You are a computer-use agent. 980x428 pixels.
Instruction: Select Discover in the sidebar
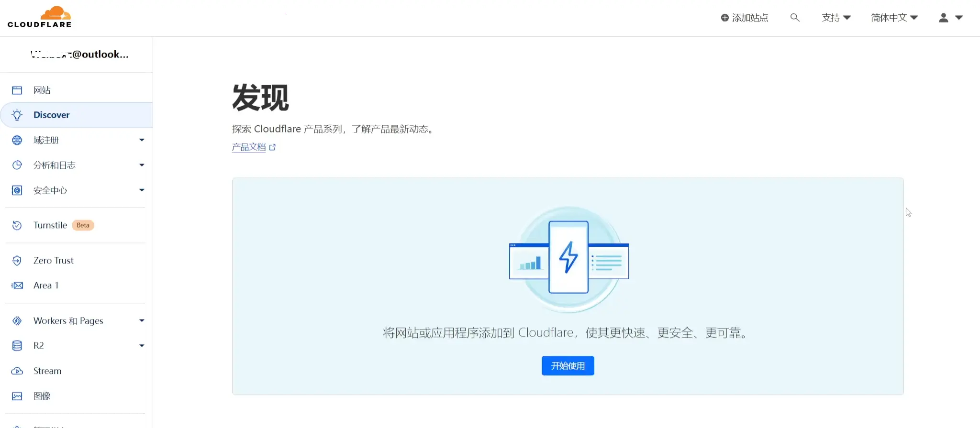click(77, 115)
